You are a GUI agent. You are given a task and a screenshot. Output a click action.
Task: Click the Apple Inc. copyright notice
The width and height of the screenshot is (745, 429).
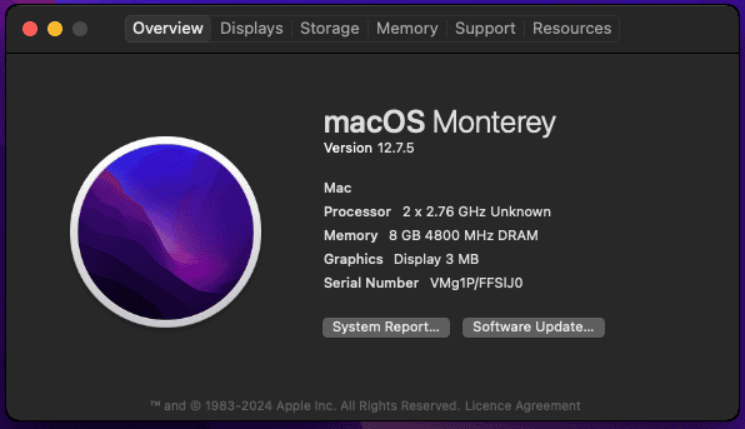[x=305, y=406]
